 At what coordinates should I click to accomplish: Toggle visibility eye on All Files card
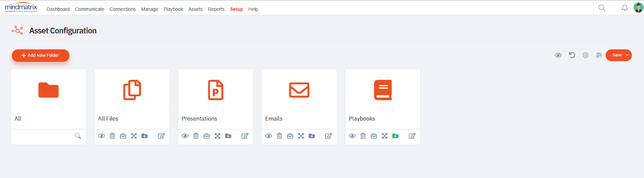tap(101, 136)
